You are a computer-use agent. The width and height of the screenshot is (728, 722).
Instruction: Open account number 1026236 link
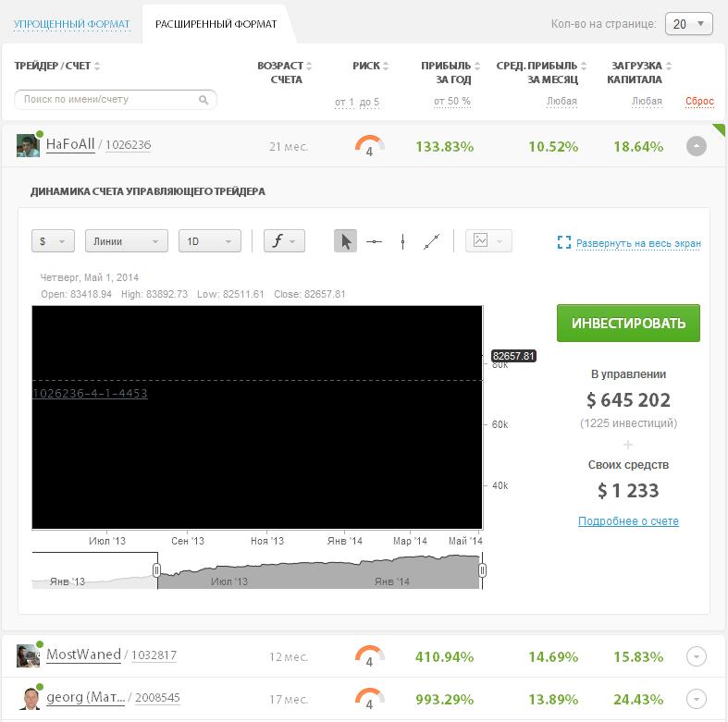point(129,145)
